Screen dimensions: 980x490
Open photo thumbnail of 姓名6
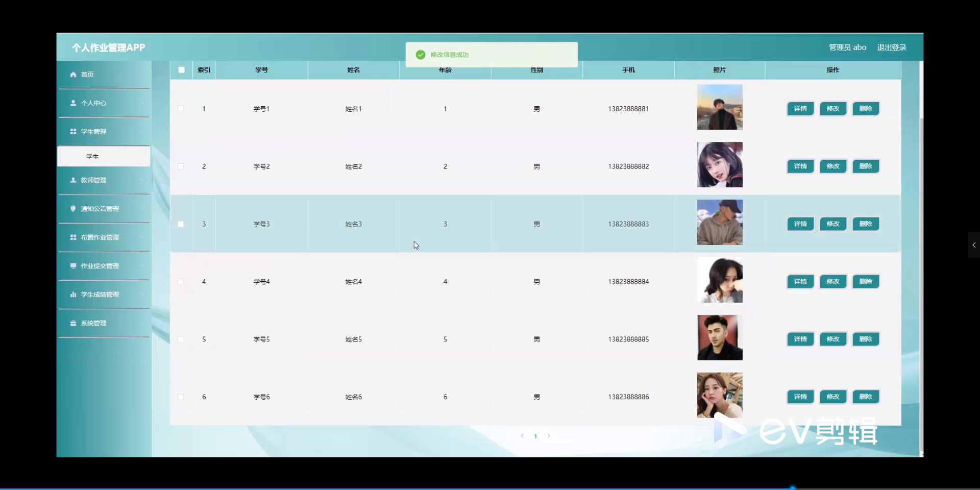(x=720, y=396)
